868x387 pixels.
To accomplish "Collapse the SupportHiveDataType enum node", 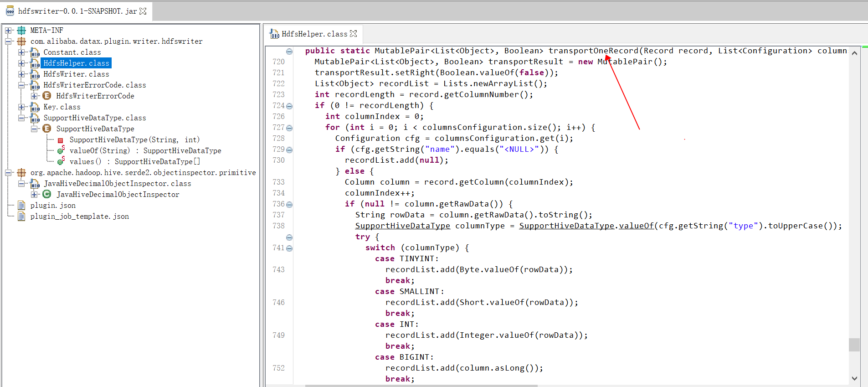I will [34, 129].
